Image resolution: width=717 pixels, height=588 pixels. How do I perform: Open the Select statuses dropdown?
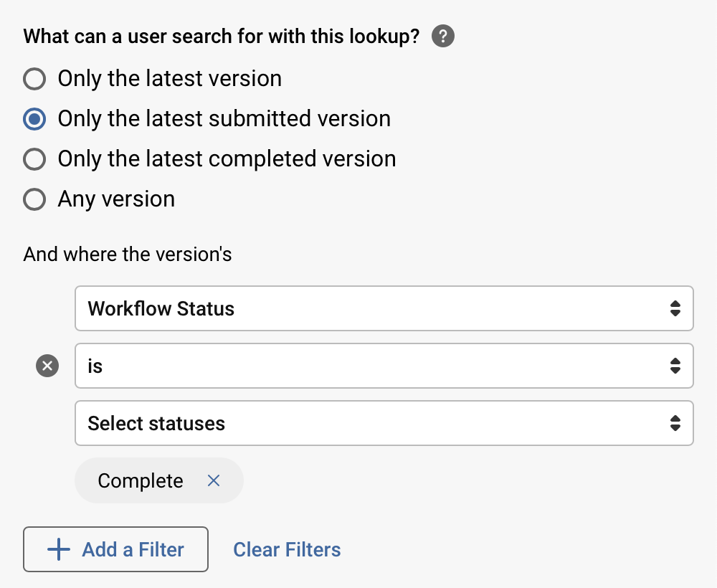[x=384, y=423]
